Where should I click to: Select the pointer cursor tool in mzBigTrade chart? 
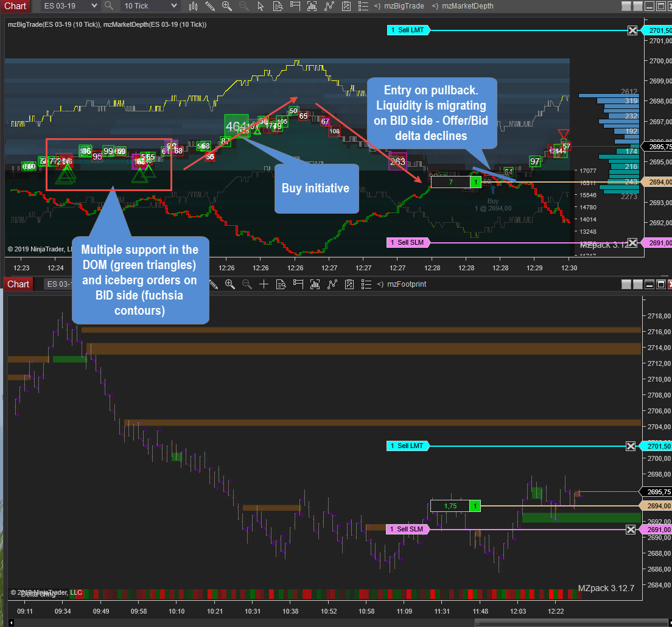tap(261, 6)
